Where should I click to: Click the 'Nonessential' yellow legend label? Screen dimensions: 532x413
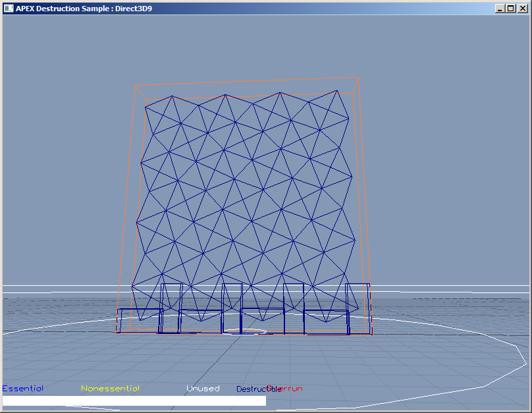[x=110, y=388]
